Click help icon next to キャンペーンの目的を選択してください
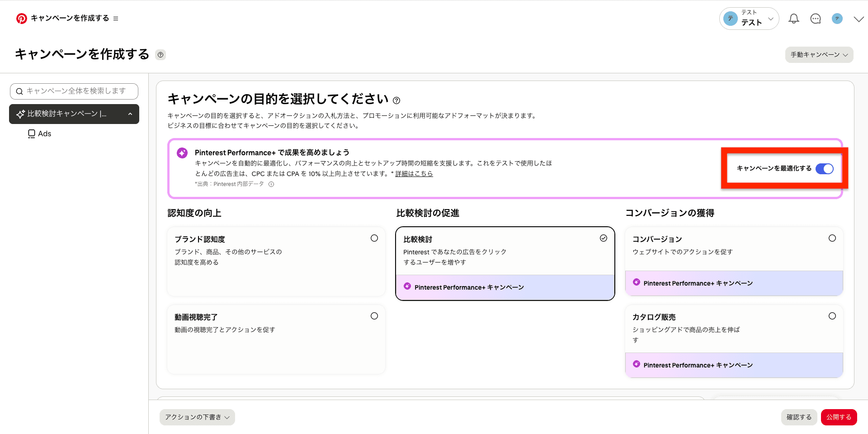This screenshot has height=434, width=868. [x=396, y=100]
